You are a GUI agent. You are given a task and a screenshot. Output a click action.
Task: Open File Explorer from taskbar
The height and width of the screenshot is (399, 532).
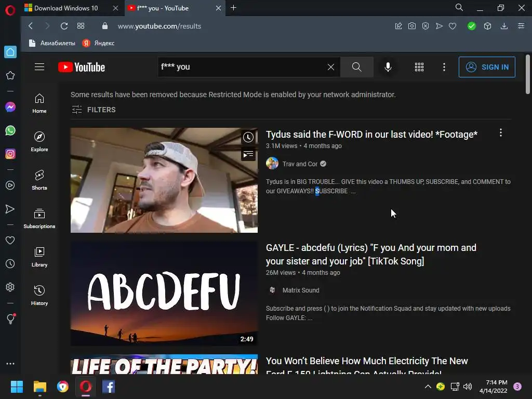click(x=39, y=387)
